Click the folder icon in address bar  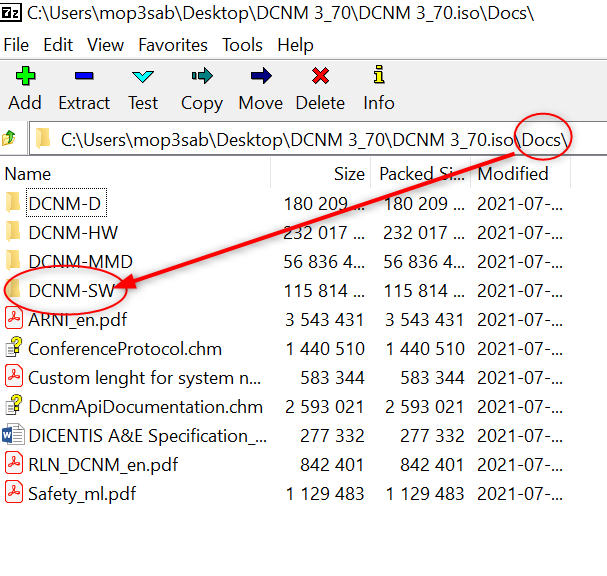[x=43, y=139]
